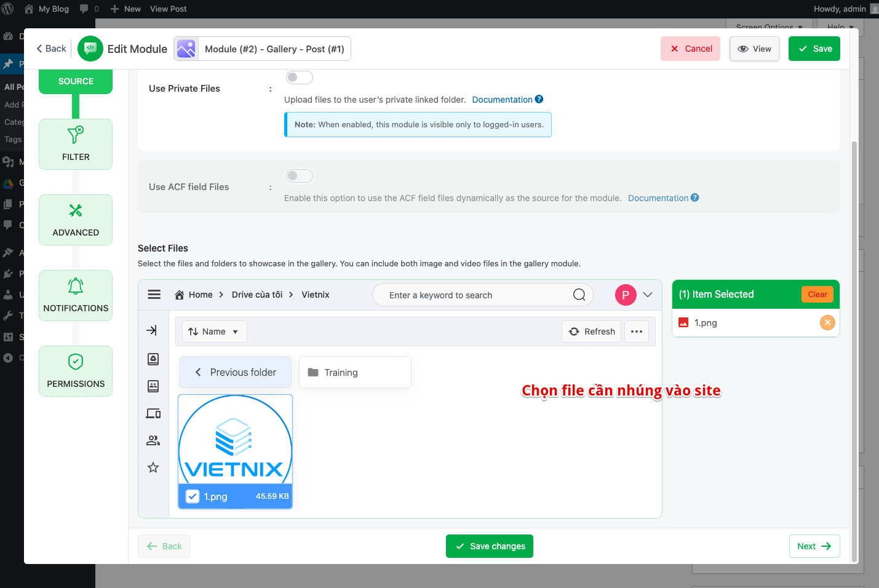Click the green Edit Module chat icon
Viewport: 879px width, 588px height.
[x=90, y=49]
